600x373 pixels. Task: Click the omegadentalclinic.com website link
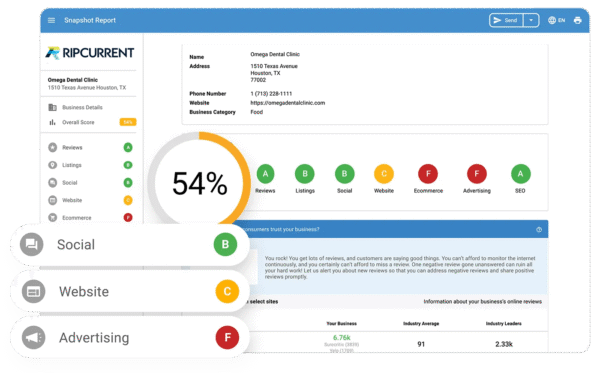tap(287, 103)
